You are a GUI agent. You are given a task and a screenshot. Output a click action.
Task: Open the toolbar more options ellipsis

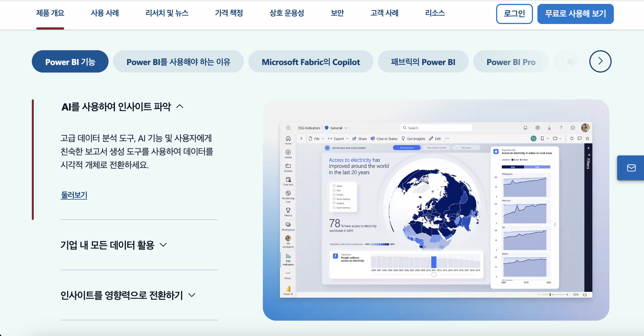447,139
